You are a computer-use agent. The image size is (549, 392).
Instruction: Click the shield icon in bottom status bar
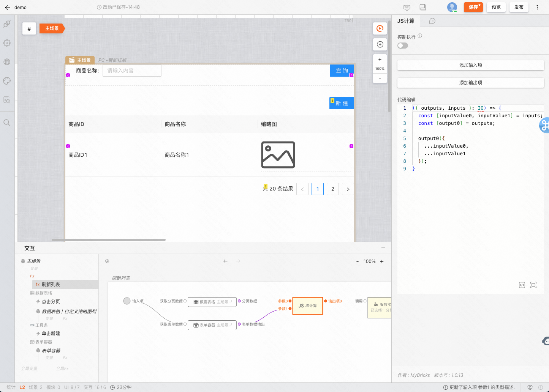click(530, 387)
